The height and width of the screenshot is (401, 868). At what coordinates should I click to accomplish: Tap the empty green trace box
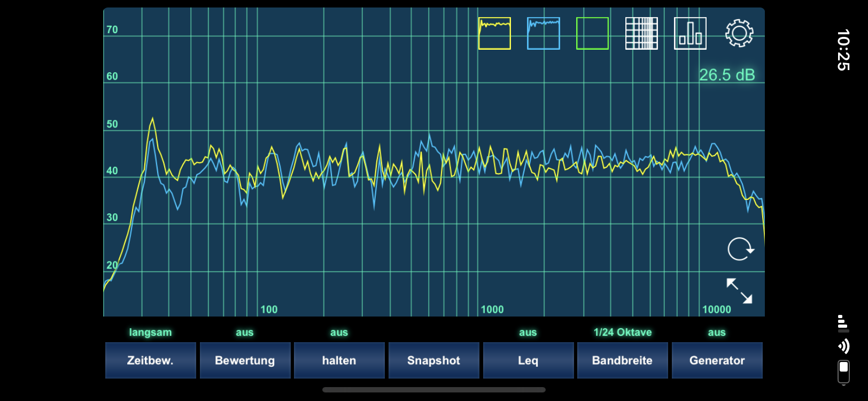point(592,33)
